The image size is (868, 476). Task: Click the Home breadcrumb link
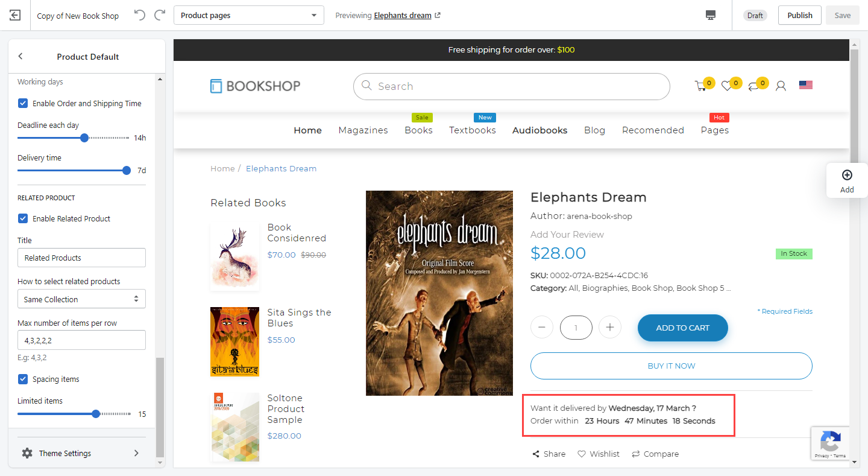coord(222,168)
